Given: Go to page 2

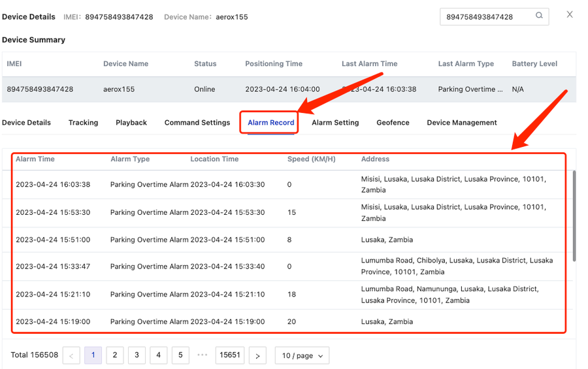Looking at the screenshot, I should click(115, 355).
